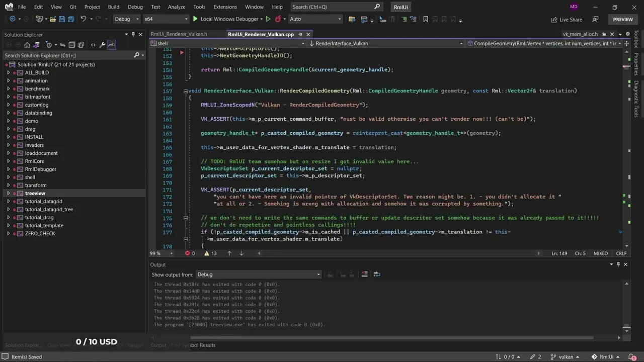Viewport: 644px width, 362px height.
Task: Click the Send Feedback person icon
Action: [595, 19]
